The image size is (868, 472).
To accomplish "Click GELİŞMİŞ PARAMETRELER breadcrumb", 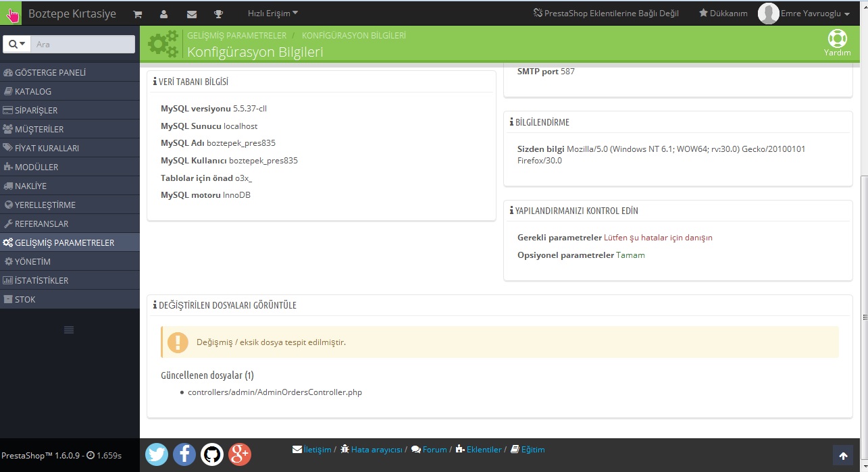I will click(237, 35).
